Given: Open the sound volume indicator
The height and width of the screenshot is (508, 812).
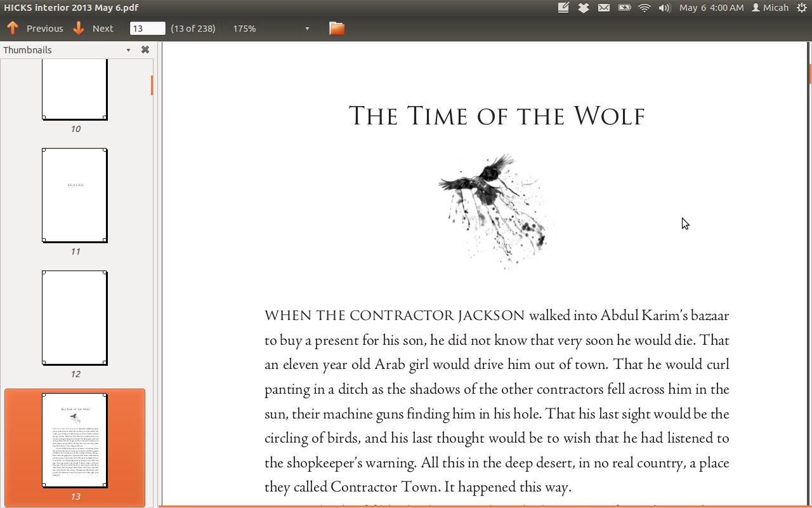Looking at the screenshot, I should [x=664, y=8].
